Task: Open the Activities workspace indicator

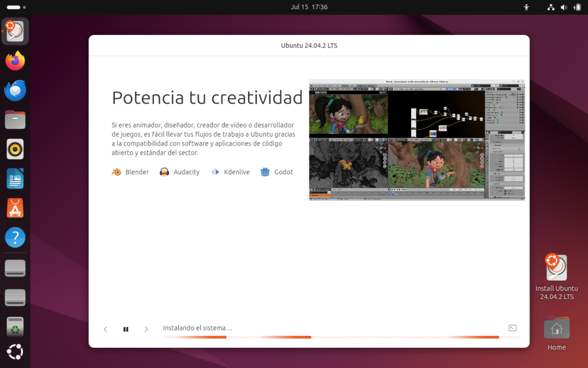Action: coord(16,7)
